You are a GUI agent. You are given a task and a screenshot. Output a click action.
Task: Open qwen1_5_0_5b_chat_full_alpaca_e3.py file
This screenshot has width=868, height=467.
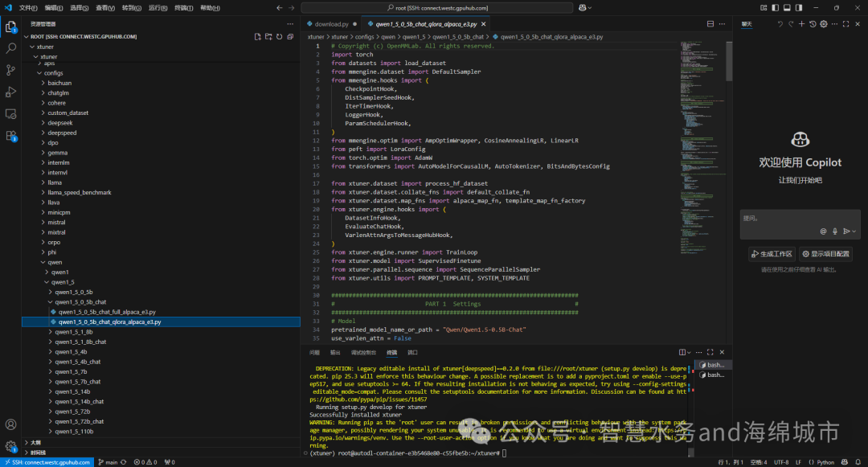[x=107, y=312]
